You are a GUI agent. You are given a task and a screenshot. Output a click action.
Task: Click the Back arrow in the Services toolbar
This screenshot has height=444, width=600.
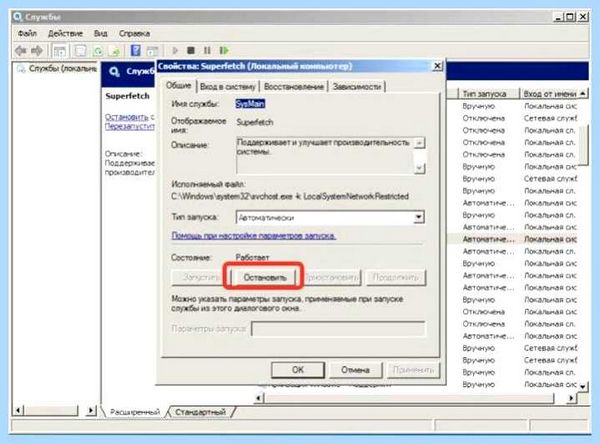21,50
